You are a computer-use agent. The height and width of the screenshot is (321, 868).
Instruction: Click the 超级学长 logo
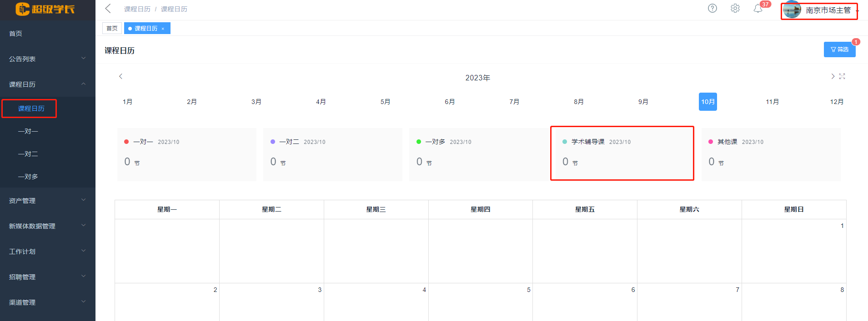pos(45,9)
